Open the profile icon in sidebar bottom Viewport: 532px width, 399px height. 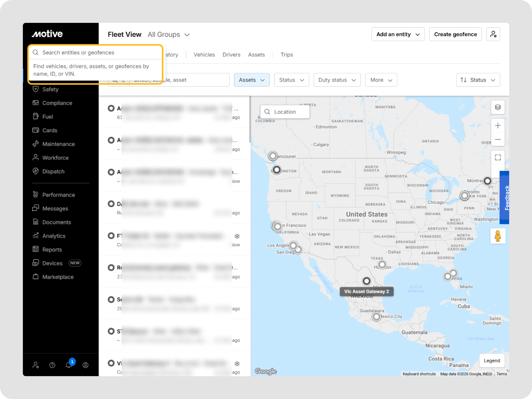85,365
